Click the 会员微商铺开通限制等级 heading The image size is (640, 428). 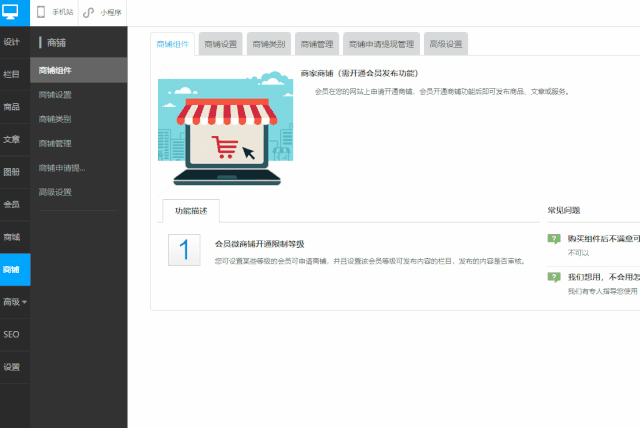(260, 244)
